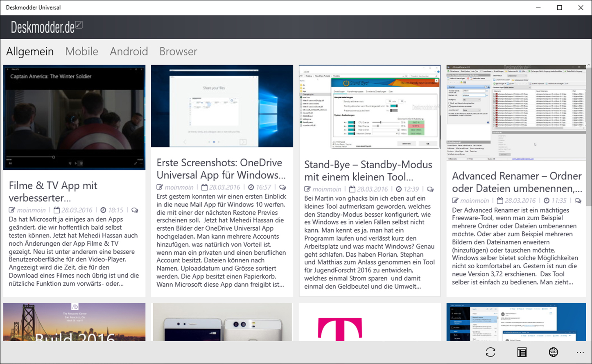Click the time '18:15'
Viewport: 592px width, 364px height.
click(115, 210)
